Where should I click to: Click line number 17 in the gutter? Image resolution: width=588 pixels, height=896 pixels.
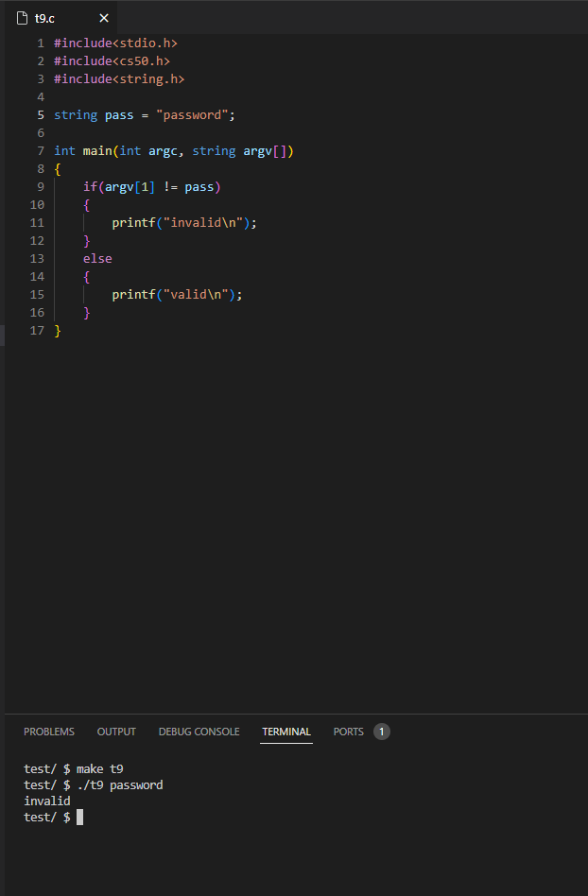click(x=37, y=330)
